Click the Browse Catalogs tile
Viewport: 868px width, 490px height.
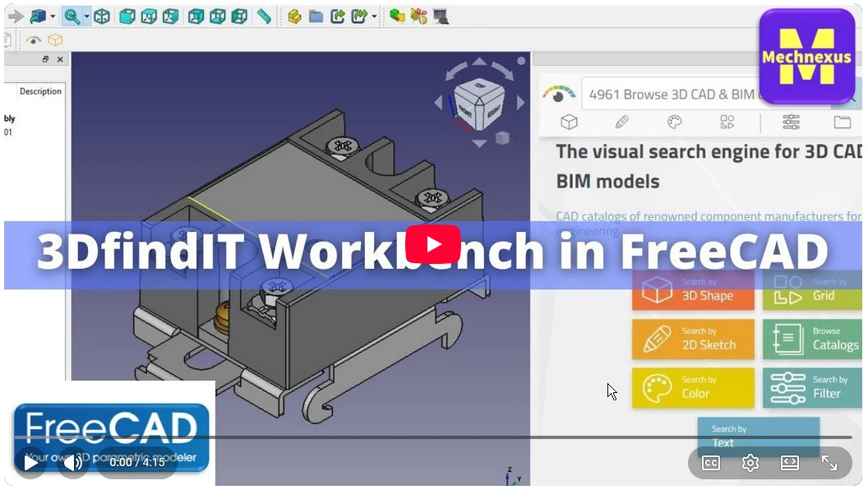pyautogui.click(x=812, y=339)
